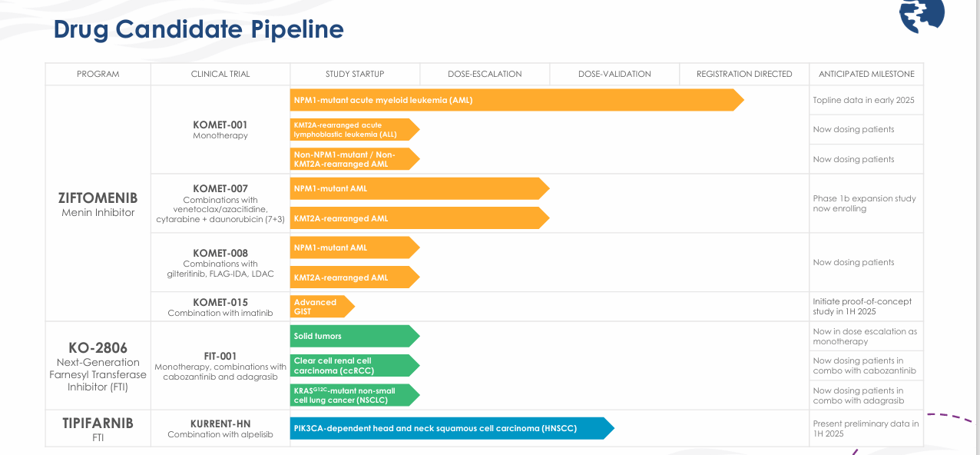The image size is (980, 455).
Task: Click the orange NPM1-mutant acute myeloid leukemia bar
Action: tap(515, 100)
